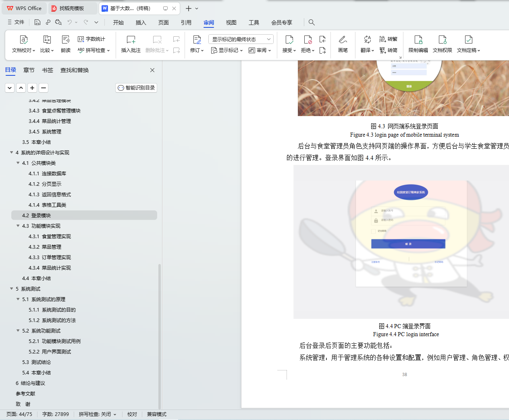
Task: Open 字数统计 word count
Action: pyautogui.click(x=91, y=39)
